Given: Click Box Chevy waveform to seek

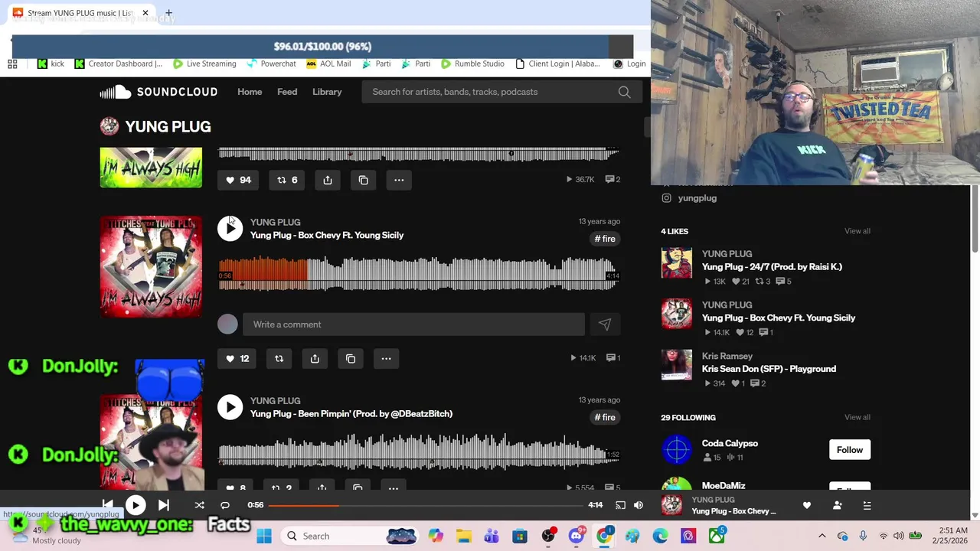Looking at the screenshot, I should click(419, 275).
